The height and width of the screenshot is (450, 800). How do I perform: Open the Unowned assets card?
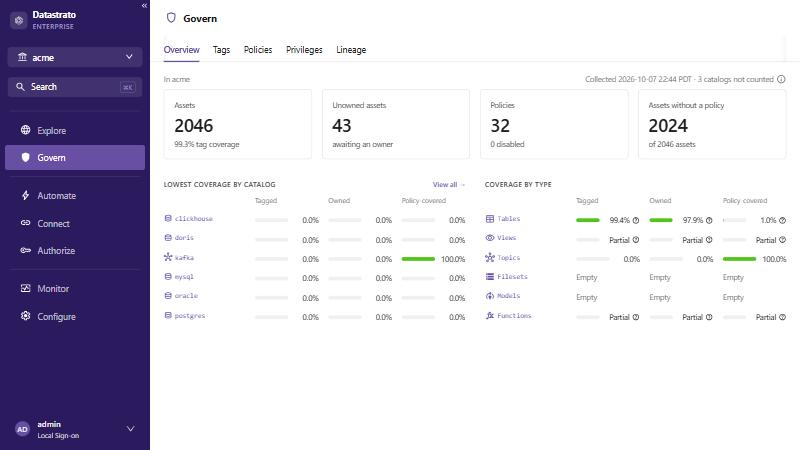396,124
